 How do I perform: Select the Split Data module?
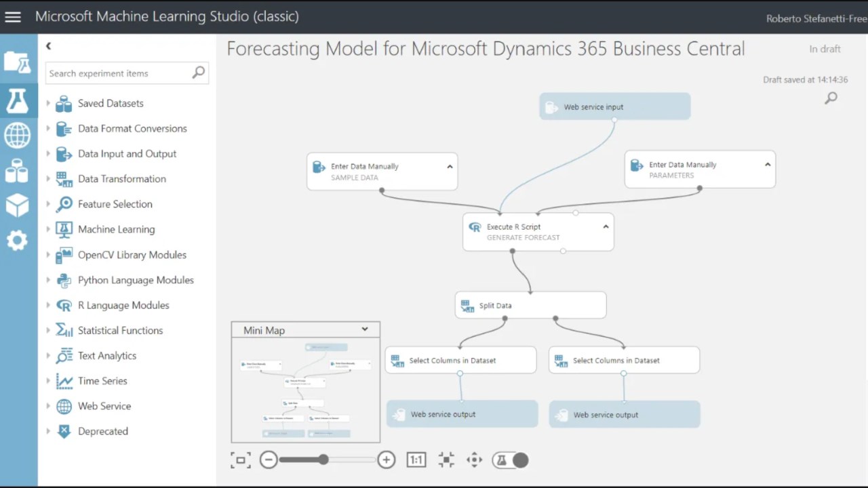(x=530, y=305)
